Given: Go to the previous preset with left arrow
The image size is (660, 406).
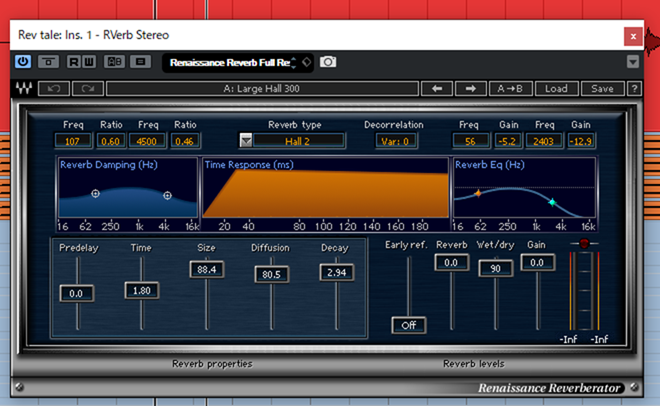Looking at the screenshot, I should pyautogui.click(x=437, y=88).
